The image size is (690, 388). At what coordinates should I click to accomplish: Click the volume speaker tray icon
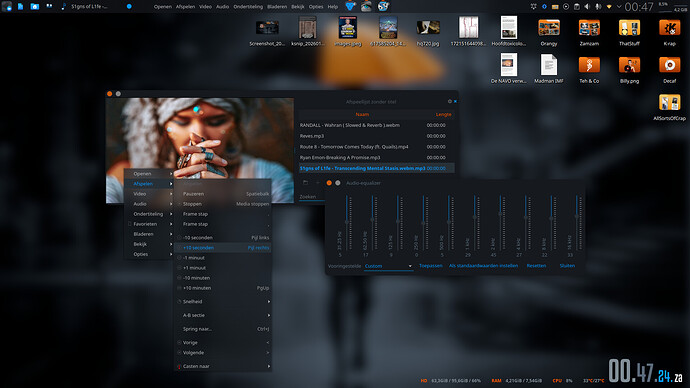click(587, 7)
